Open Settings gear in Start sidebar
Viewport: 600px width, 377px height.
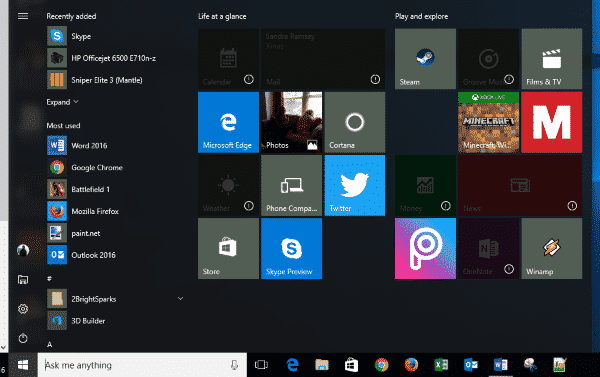(23, 309)
